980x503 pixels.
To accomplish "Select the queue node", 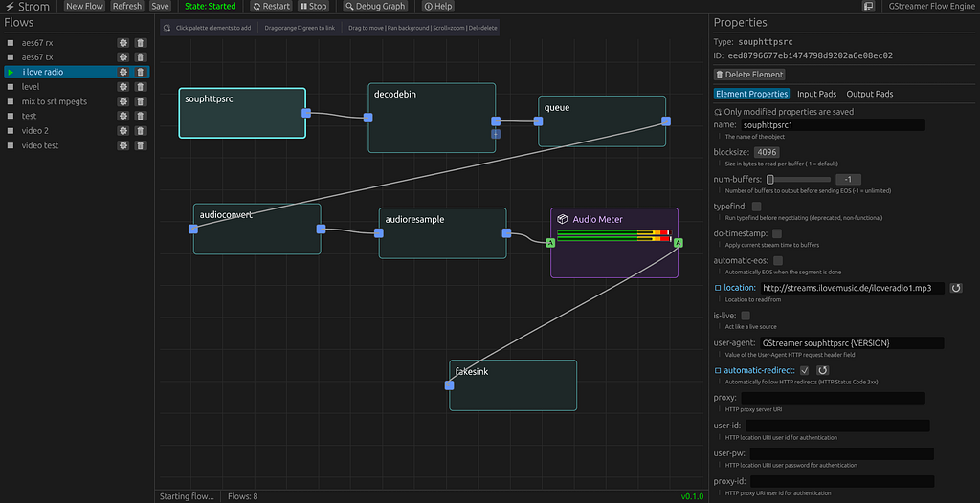I will [602, 121].
